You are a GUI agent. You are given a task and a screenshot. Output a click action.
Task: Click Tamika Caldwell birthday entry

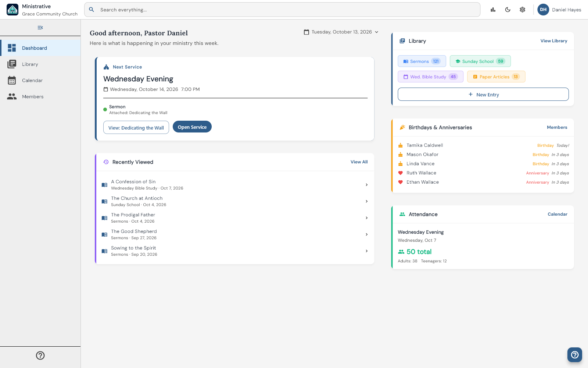483,145
